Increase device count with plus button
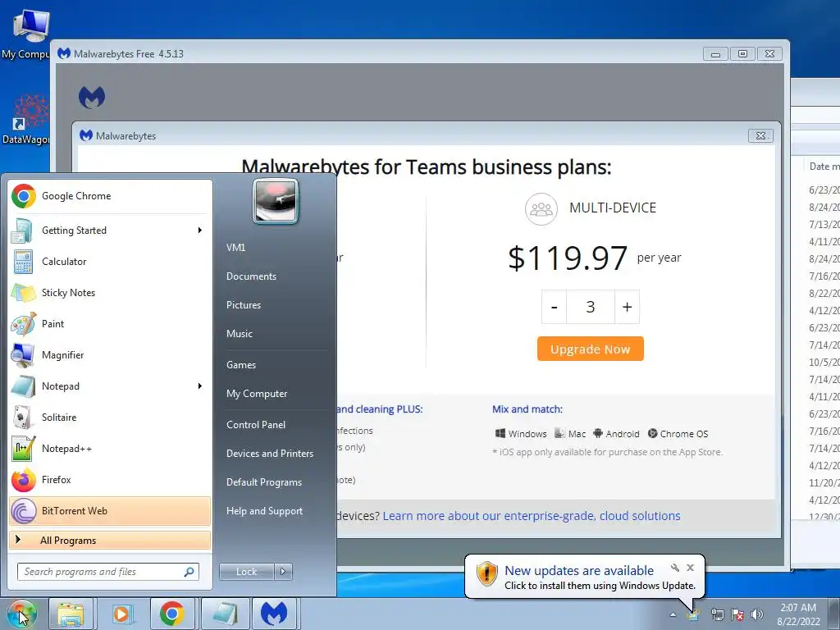The image size is (840, 630). 627,307
